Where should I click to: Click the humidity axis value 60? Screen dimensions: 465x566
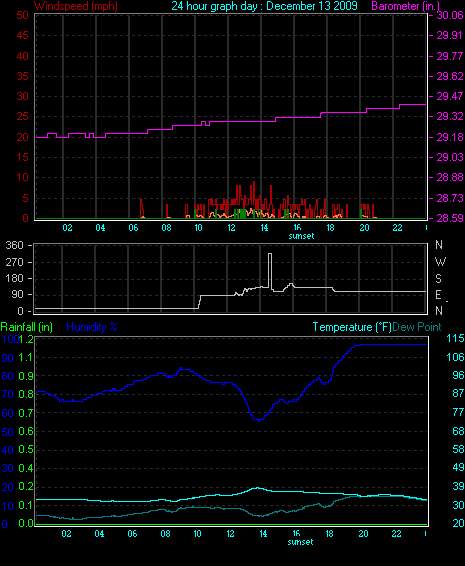coord(8,413)
